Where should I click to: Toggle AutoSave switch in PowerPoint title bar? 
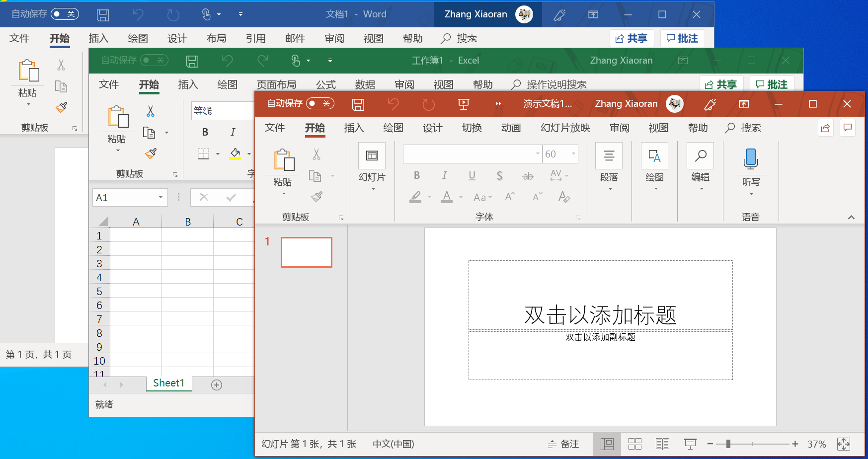tap(320, 103)
